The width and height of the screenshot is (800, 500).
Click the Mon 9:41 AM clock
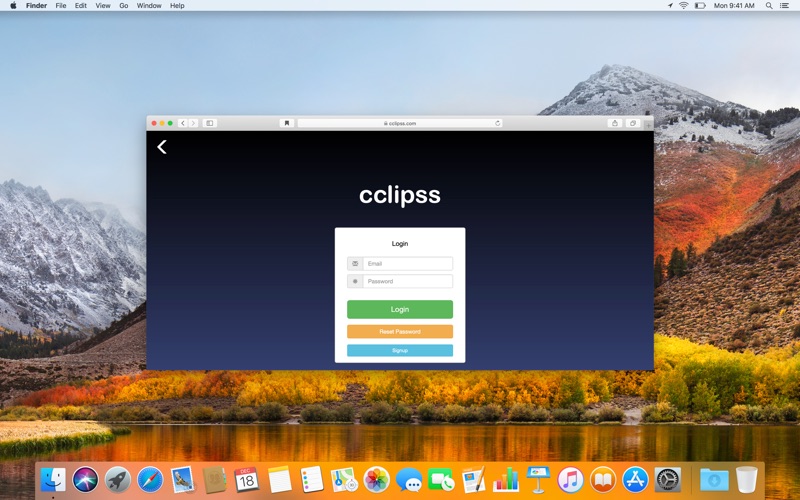pyautogui.click(x=734, y=6)
